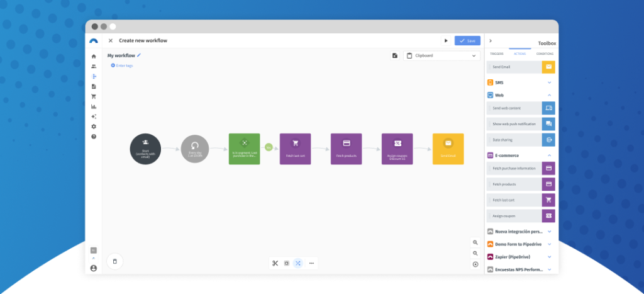This screenshot has width=644, height=294.
Task: Switch to the Conditions tab
Action: [x=545, y=54]
